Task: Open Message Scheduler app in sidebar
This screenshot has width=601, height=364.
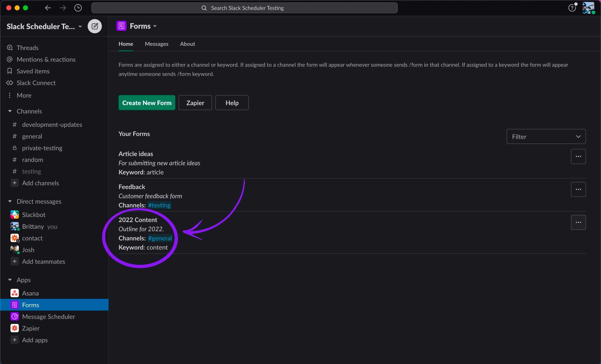Action: pyautogui.click(x=48, y=317)
